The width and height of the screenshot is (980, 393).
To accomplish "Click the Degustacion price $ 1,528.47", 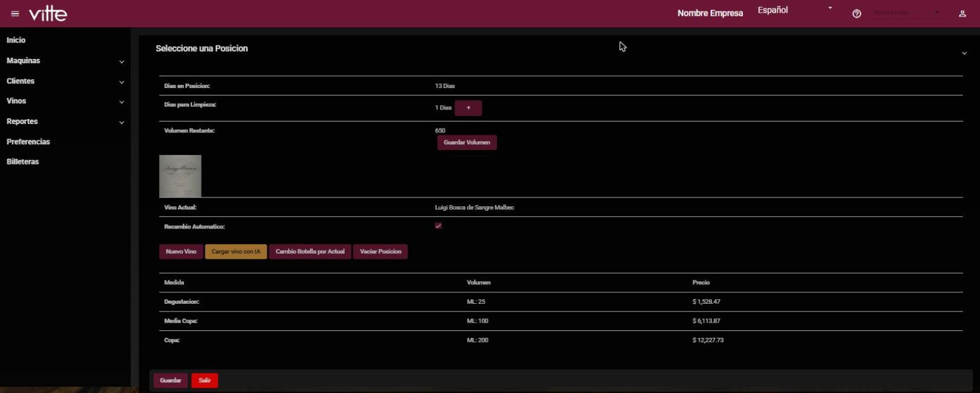I will point(706,302).
